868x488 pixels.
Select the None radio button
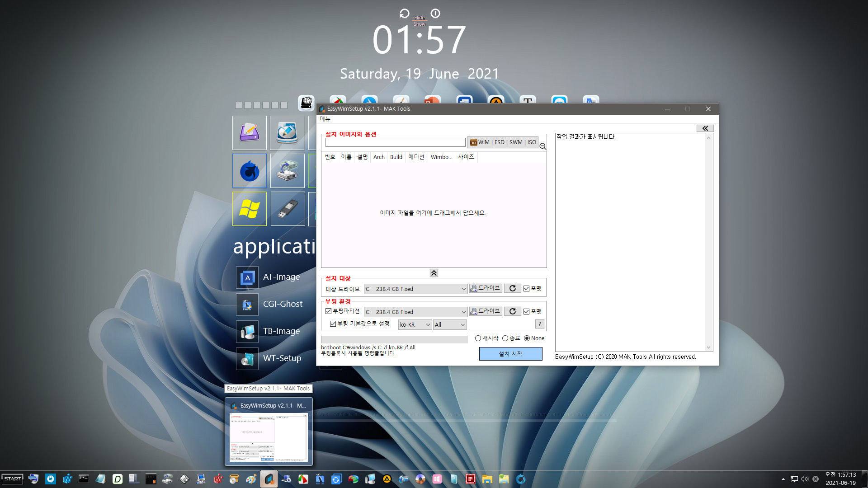(x=534, y=338)
